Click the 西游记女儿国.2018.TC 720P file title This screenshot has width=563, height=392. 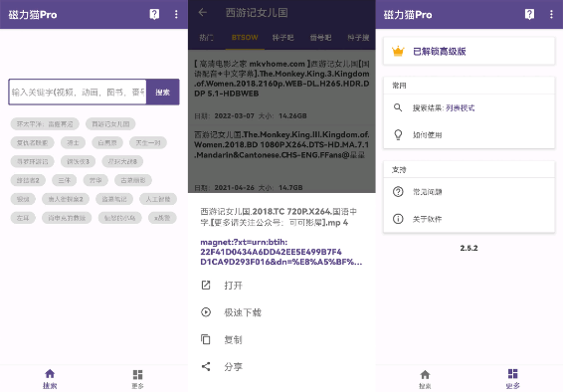(279, 217)
